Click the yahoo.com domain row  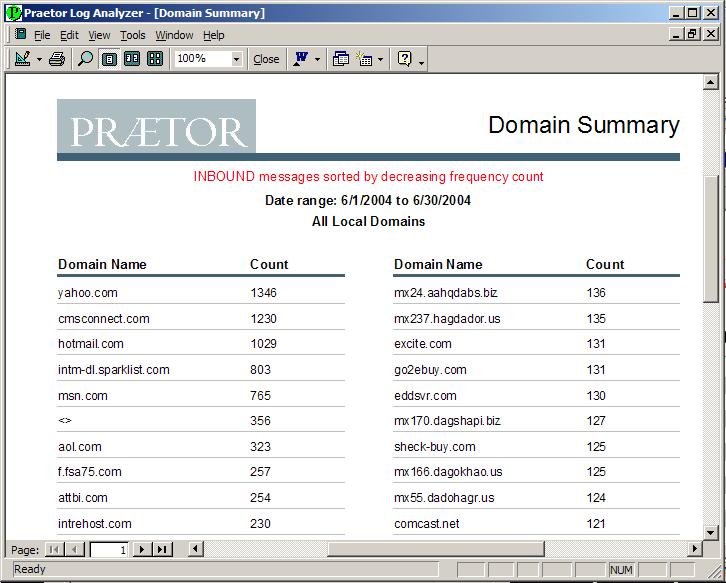(200, 293)
